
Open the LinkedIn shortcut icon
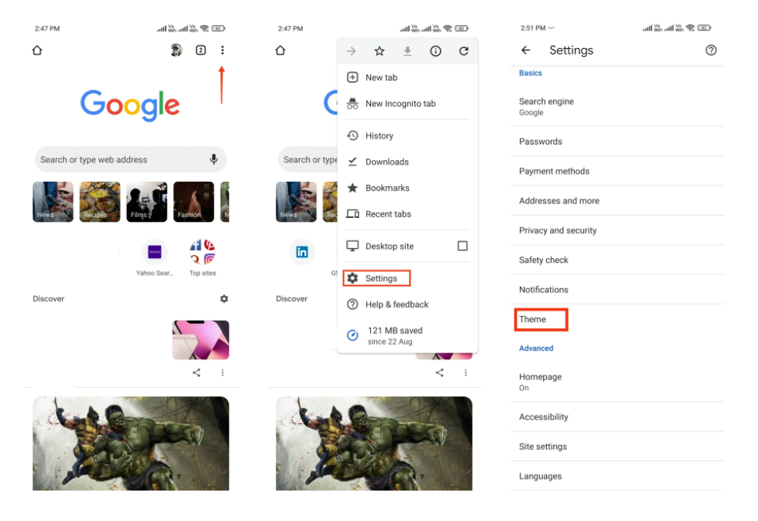coord(302,252)
